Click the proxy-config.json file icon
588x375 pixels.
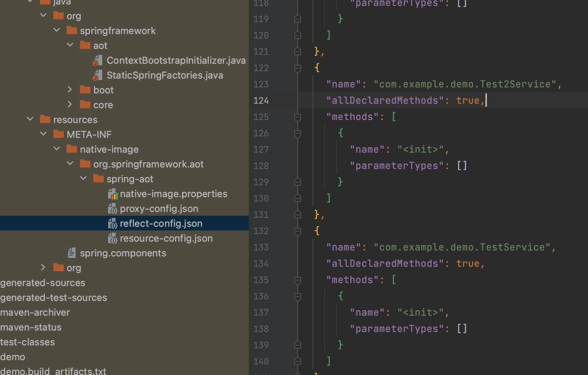[x=113, y=209]
